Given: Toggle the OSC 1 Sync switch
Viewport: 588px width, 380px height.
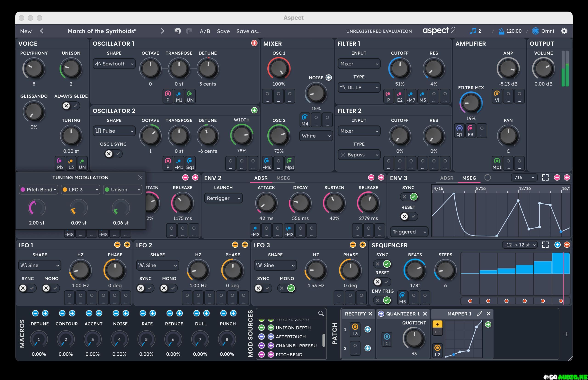Looking at the screenshot, I should (x=113, y=154).
